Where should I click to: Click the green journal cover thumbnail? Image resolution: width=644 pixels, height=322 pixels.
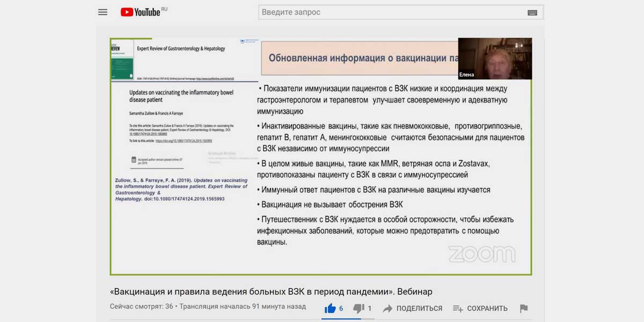click(121, 60)
